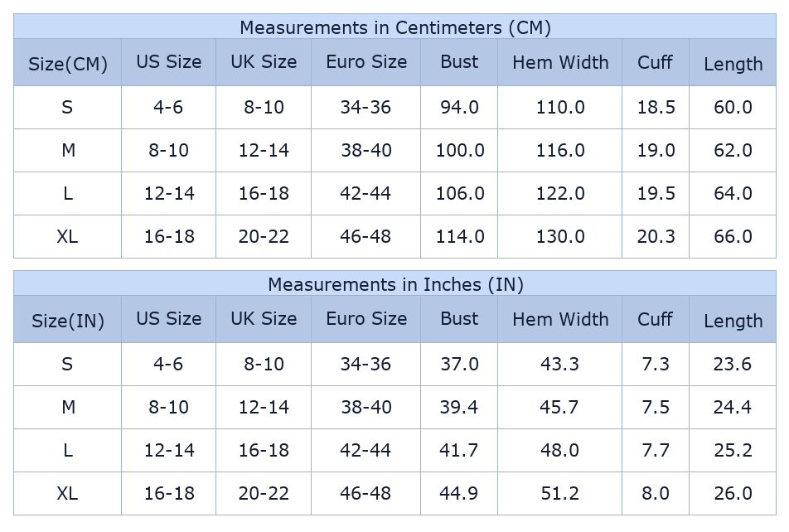Image resolution: width=789 pixels, height=532 pixels.
Task: Select the 94.0 bust value
Action: [x=459, y=107]
